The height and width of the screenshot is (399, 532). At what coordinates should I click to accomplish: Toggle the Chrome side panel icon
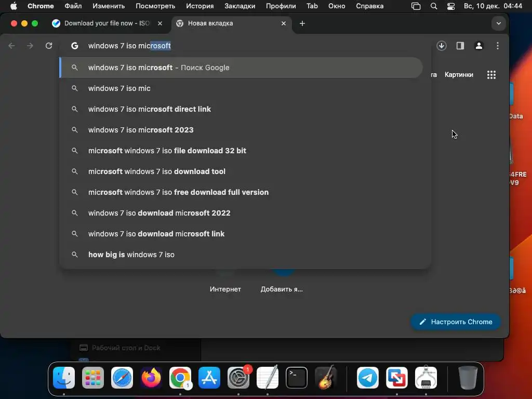click(460, 46)
